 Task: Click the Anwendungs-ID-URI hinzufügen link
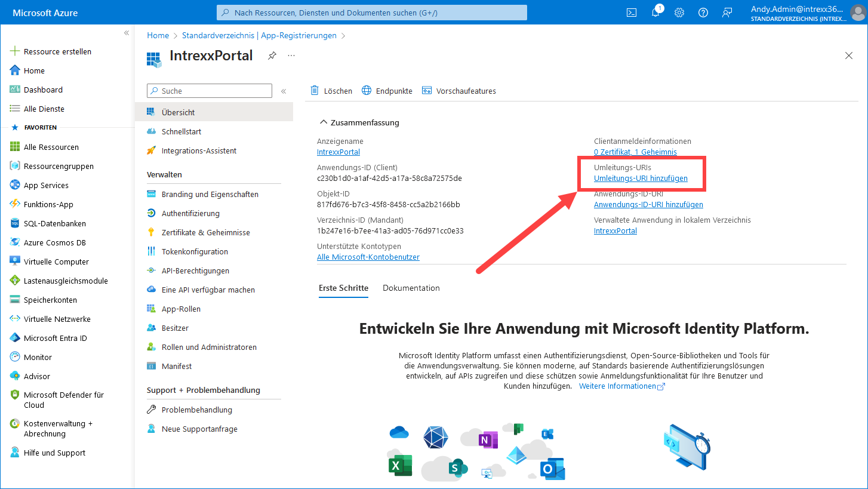click(648, 204)
